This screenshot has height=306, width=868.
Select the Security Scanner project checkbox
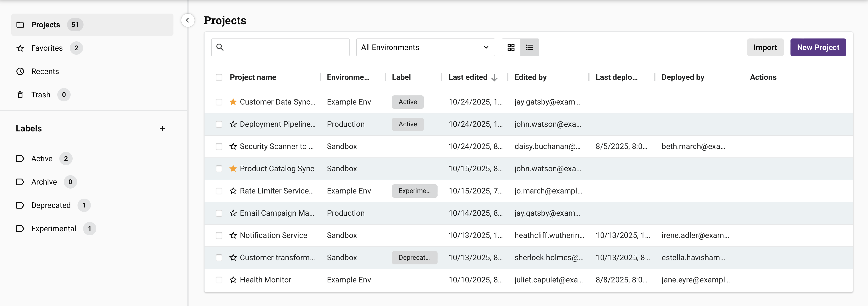pyautogui.click(x=219, y=146)
